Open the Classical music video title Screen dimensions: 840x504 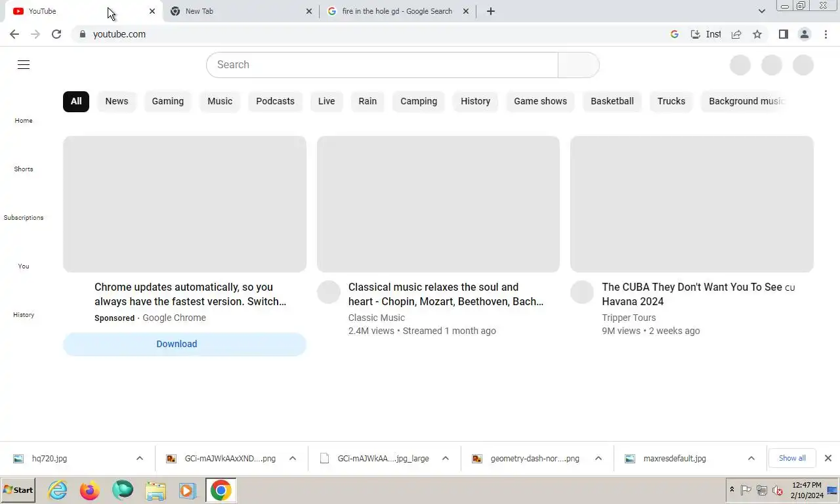coord(446,294)
